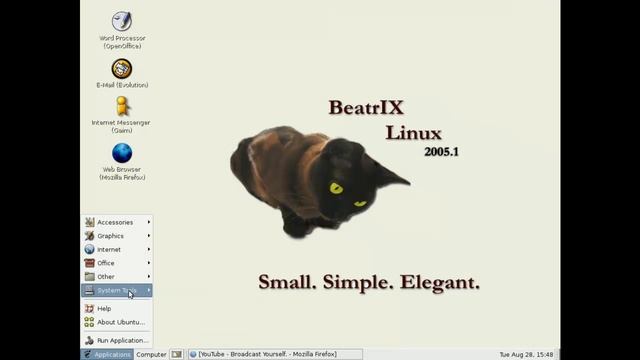Open the Graphics menu entry
This screenshot has width=640, height=360.
pyautogui.click(x=117, y=236)
